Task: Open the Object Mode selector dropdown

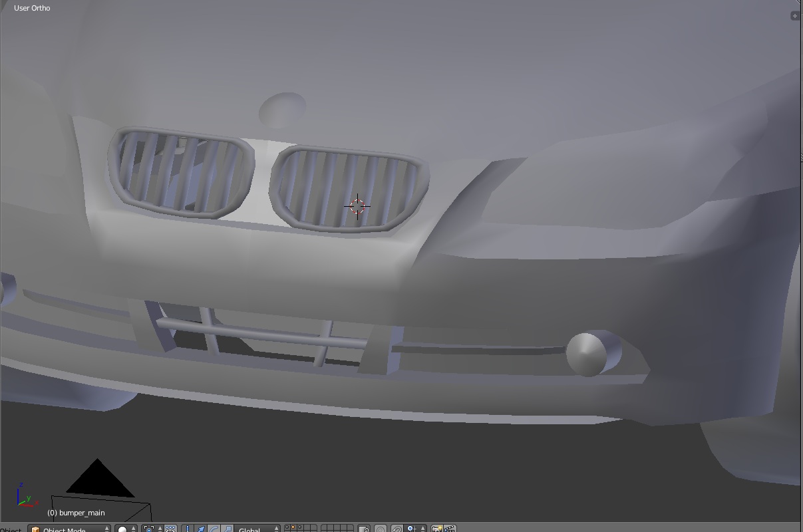Action: click(69, 529)
